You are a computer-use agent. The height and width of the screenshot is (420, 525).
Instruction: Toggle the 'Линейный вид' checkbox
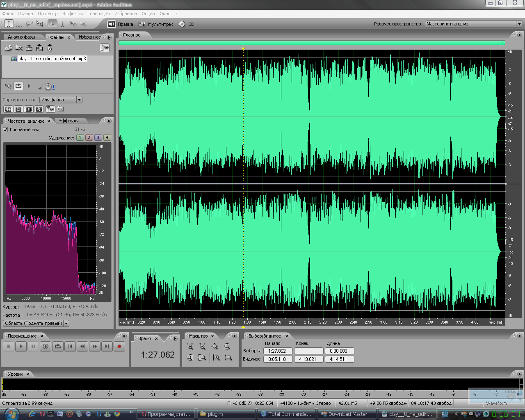click(5, 130)
